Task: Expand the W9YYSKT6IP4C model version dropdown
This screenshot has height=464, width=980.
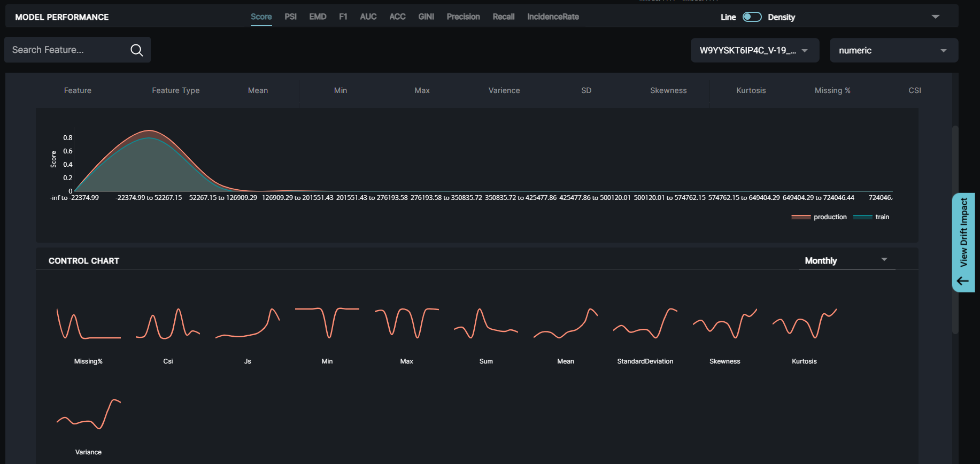Action: (x=754, y=50)
